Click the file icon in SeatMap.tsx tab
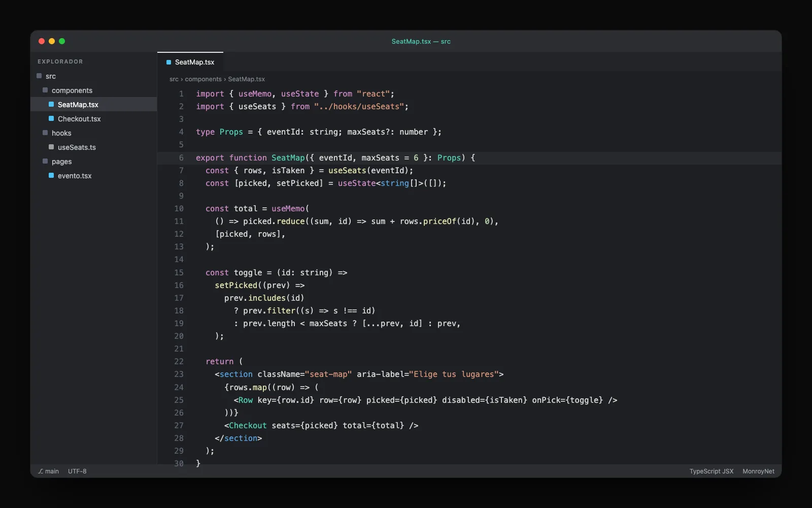Screen dimensions: 812x508 coord(168,62)
